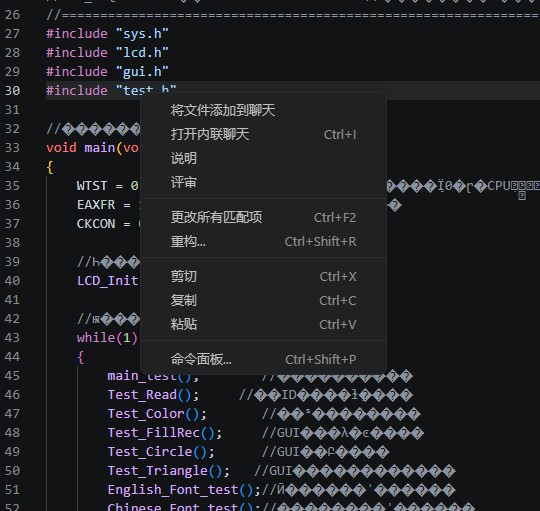The image size is (540, 511).
Task: Choose 更改所有匹配项 option
Action: (x=263, y=218)
